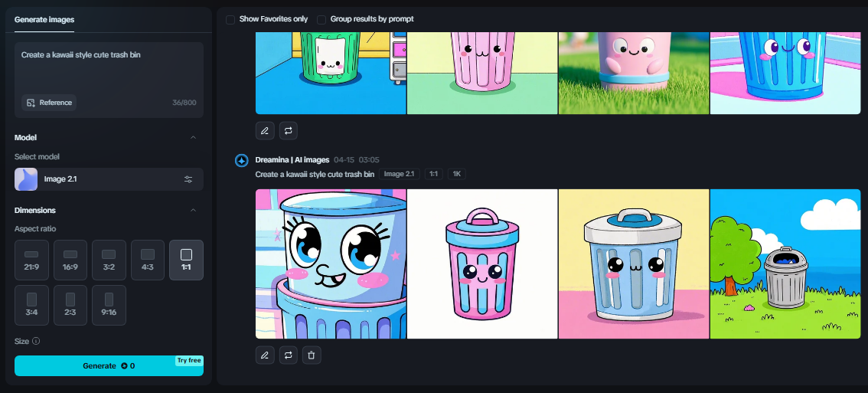Open the pink bin on grass image
Image resolution: width=868 pixels, height=393 pixels.
click(x=634, y=74)
